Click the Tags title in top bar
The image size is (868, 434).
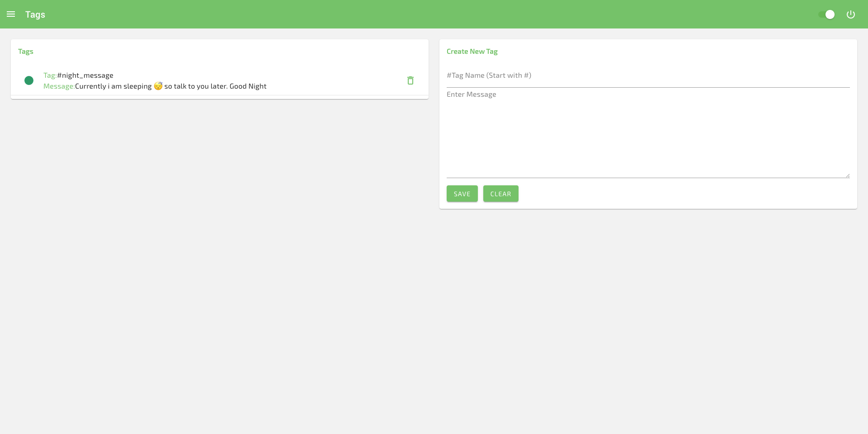[35, 14]
